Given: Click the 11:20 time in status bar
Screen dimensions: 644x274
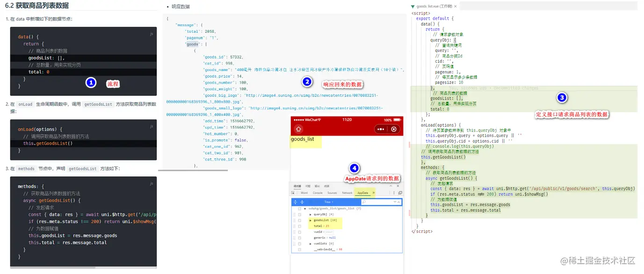Looking at the screenshot, I should pyautogui.click(x=347, y=120).
